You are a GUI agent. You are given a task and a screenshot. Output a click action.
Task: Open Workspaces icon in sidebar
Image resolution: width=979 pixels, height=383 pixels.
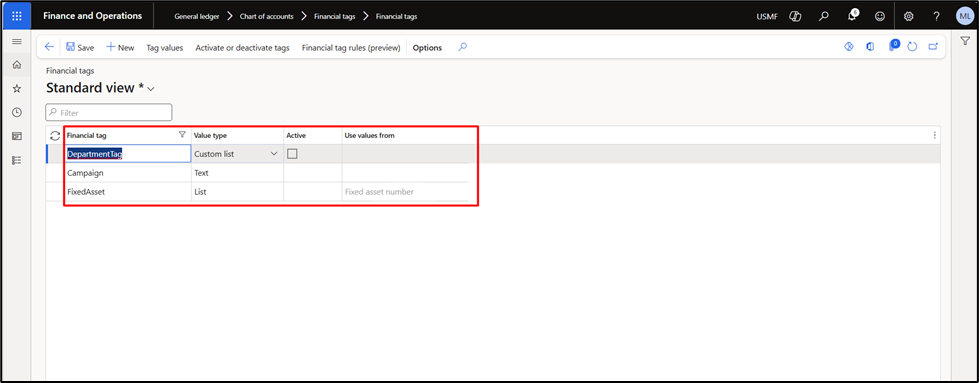click(x=17, y=136)
